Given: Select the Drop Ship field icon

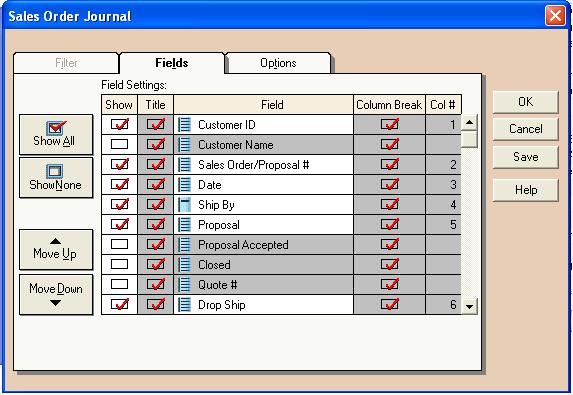Looking at the screenshot, I should 184,304.
